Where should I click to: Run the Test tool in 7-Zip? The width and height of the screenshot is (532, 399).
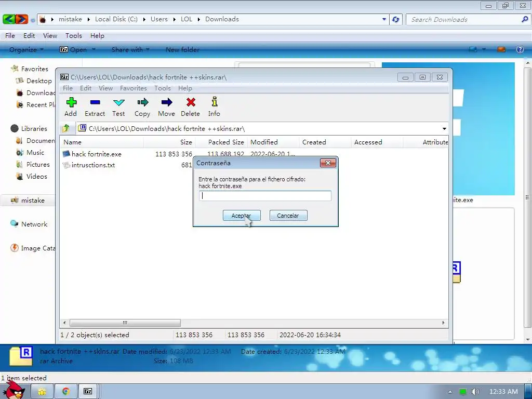tap(119, 102)
